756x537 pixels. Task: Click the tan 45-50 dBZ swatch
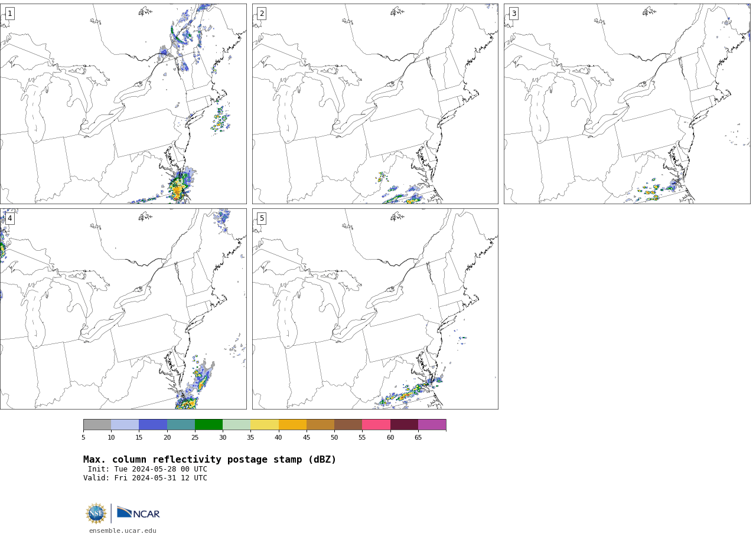pyautogui.click(x=320, y=425)
